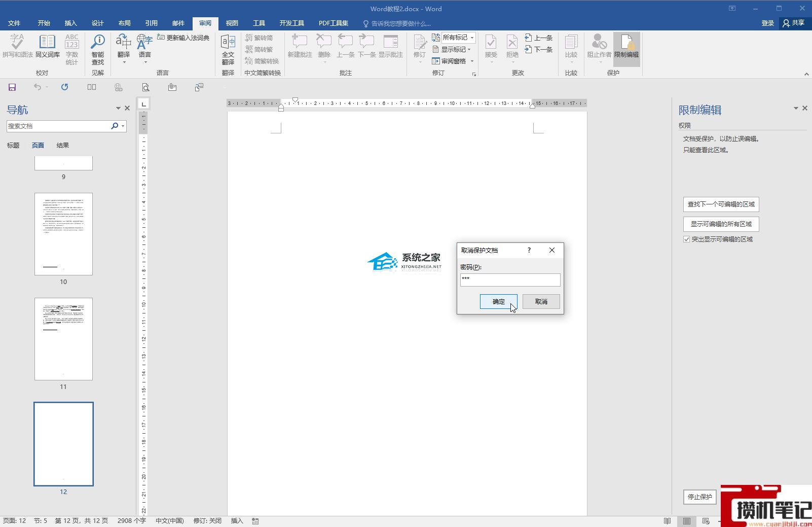This screenshot has width=812, height=527.
Task: Click the Search document field in Navigation
Action: [58, 126]
